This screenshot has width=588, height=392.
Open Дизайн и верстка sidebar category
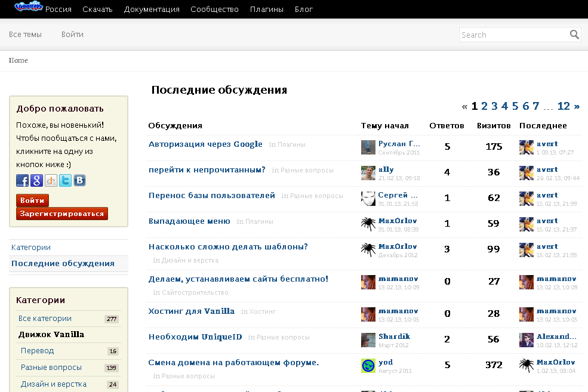pyautogui.click(x=54, y=384)
